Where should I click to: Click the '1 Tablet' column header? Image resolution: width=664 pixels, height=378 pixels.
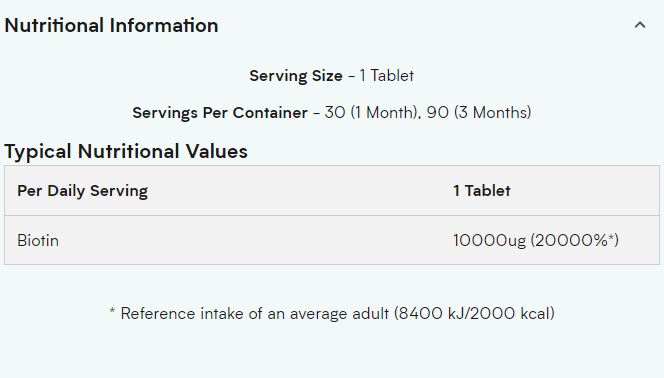point(481,190)
